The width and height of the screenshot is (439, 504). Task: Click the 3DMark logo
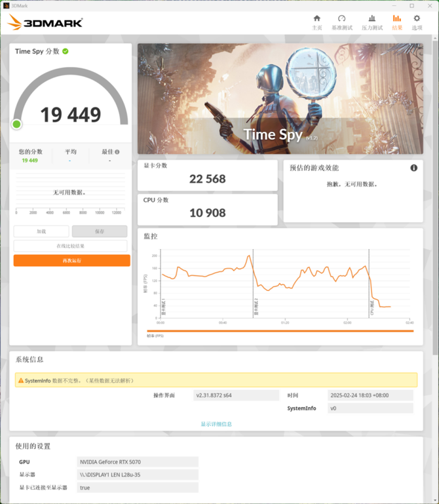[x=45, y=22]
